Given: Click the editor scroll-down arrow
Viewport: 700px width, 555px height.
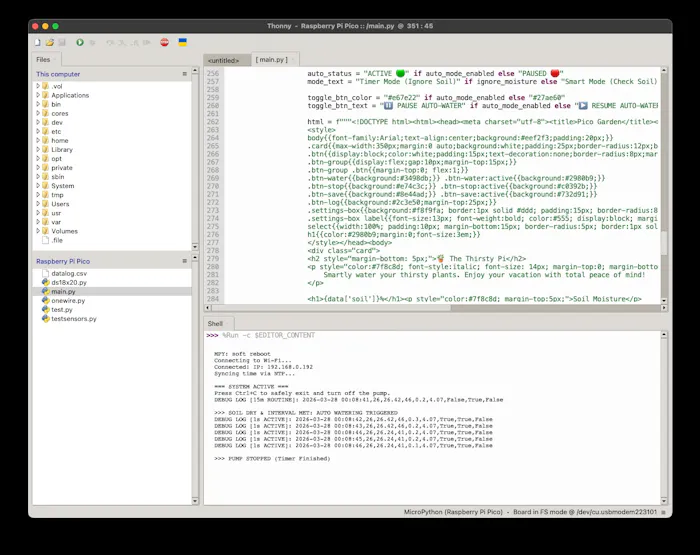Looking at the screenshot, I should [x=664, y=300].
